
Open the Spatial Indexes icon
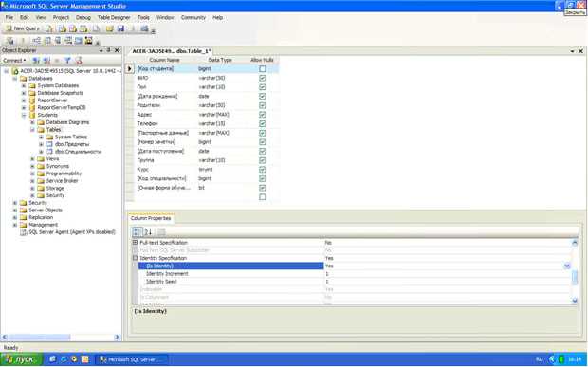coord(88,40)
